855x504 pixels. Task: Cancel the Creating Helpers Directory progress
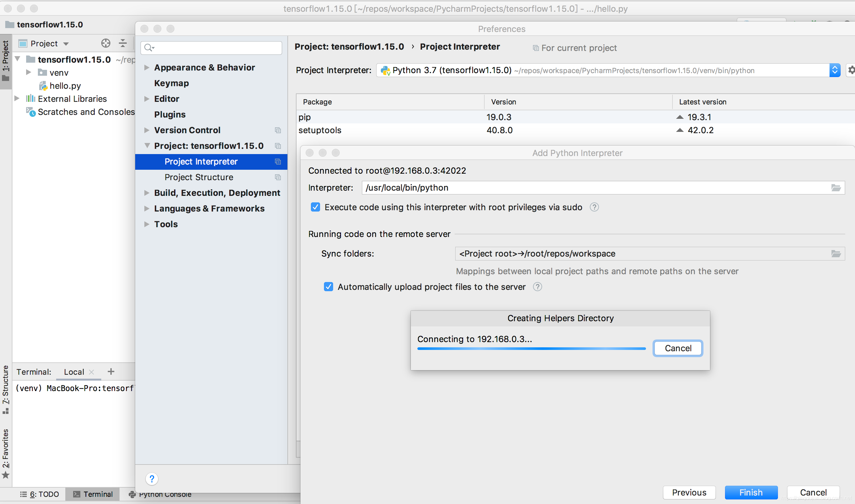tap(678, 348)
